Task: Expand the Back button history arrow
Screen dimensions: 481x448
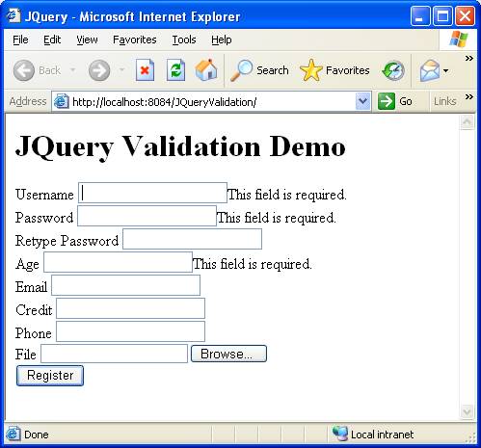Action: 73,69
